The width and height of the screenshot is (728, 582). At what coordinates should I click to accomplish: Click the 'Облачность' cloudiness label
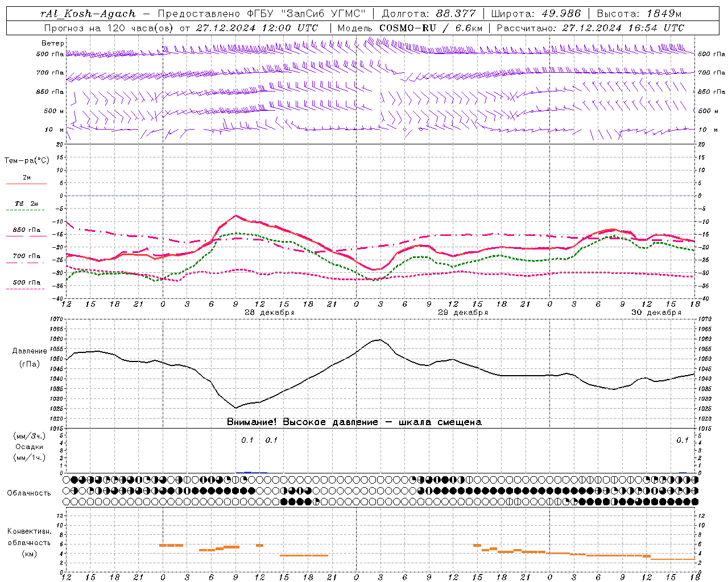(x=29, y=493)
